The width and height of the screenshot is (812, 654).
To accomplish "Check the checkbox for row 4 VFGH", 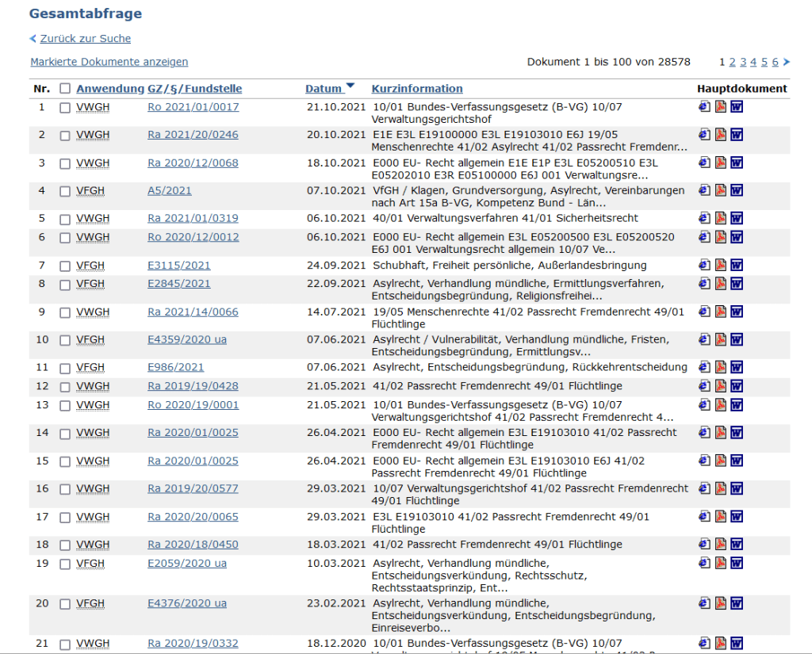I will (x=65, y=191).
